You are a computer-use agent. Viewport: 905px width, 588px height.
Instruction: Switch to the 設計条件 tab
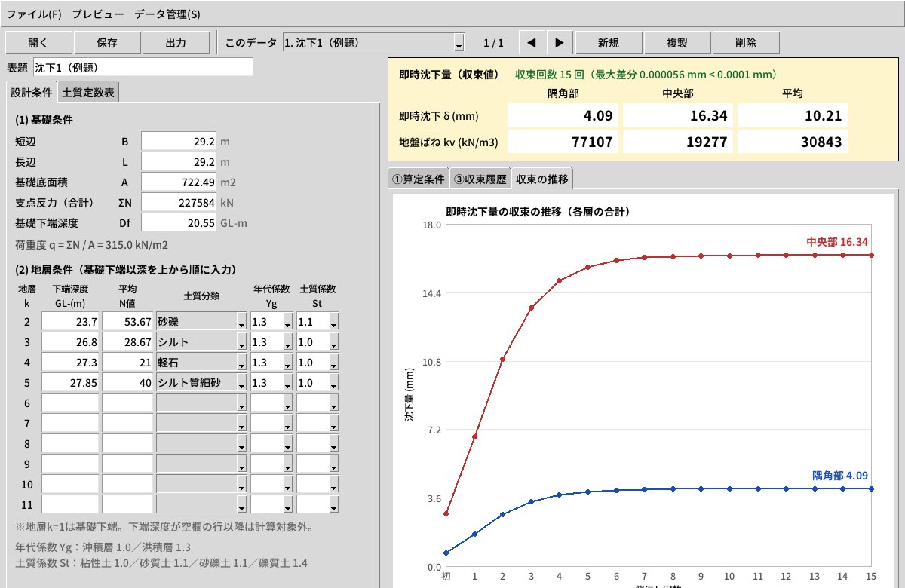[32, 93]
